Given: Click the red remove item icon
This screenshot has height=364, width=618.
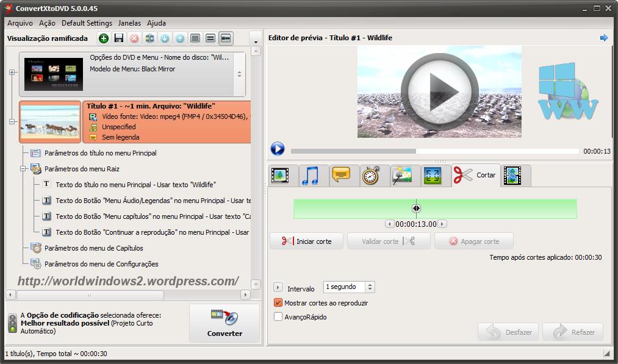Looking at the screenshot, I should tap(134, 38).
